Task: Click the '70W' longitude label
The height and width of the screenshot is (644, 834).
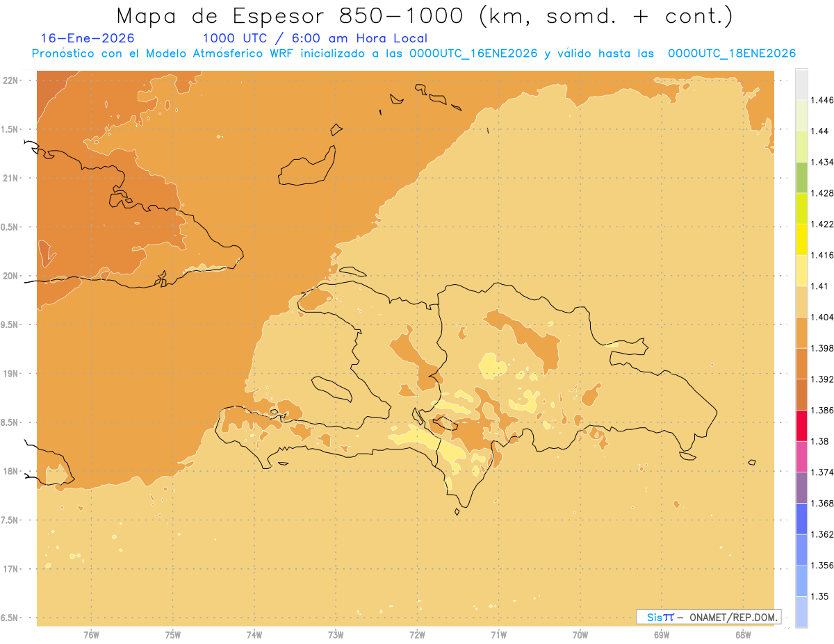Action: (x=580, y=635)
